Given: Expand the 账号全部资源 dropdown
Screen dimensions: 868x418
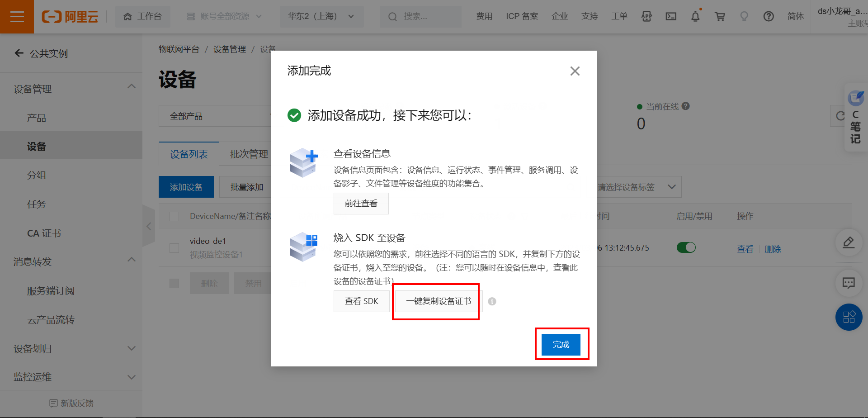Looking at the screenshot, I should pos(224,17).
